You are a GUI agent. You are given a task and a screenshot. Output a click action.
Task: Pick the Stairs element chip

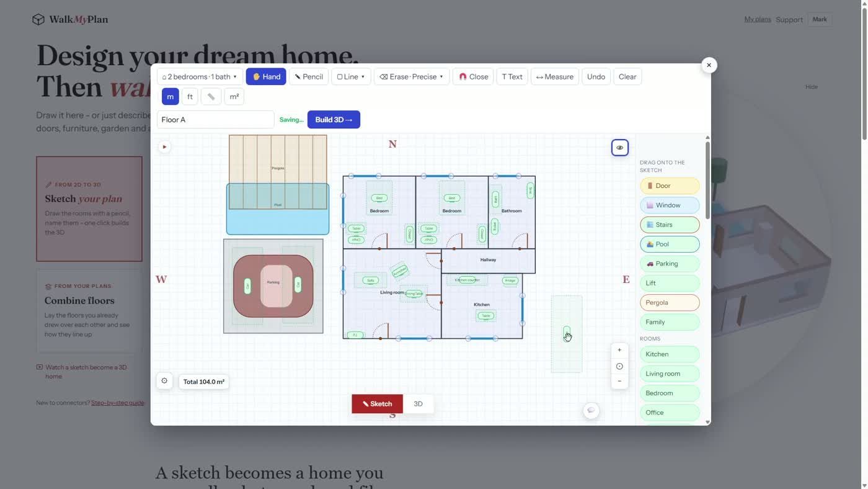pos(670,225)
